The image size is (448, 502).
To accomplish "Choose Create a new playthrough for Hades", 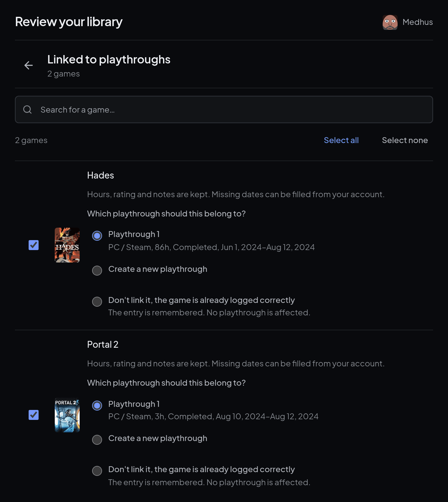I will (97, 271).
